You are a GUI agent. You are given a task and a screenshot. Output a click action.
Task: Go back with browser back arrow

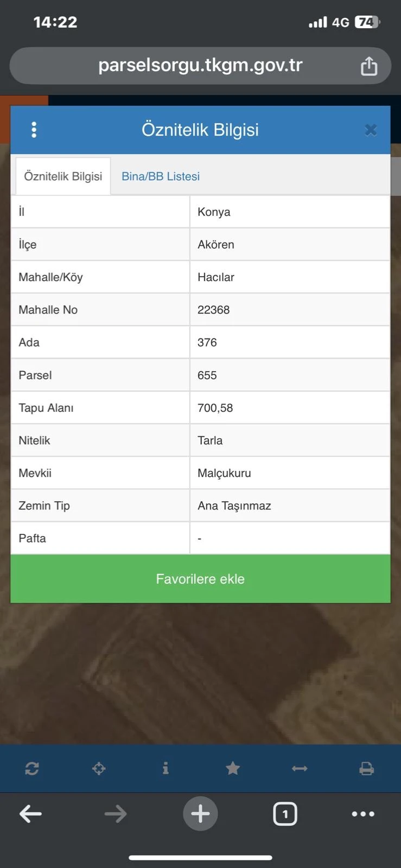[x=31, y=814]
